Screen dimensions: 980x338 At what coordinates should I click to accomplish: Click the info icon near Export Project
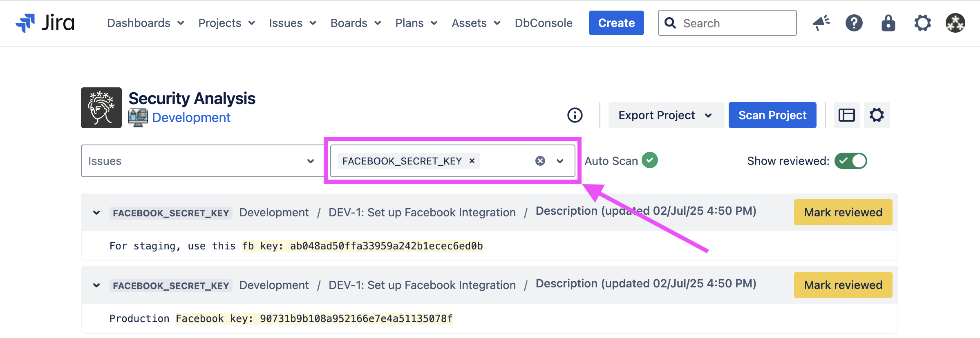coord(575,115)
